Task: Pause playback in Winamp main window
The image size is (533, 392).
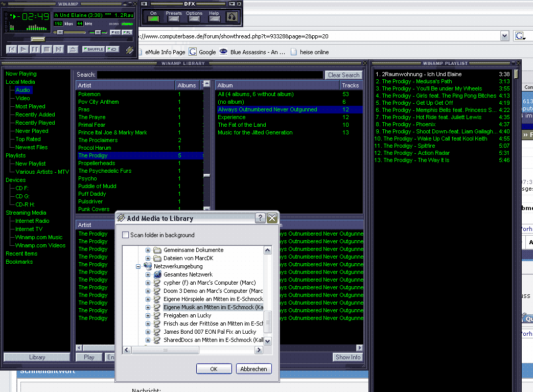Action: pos(35,49)
